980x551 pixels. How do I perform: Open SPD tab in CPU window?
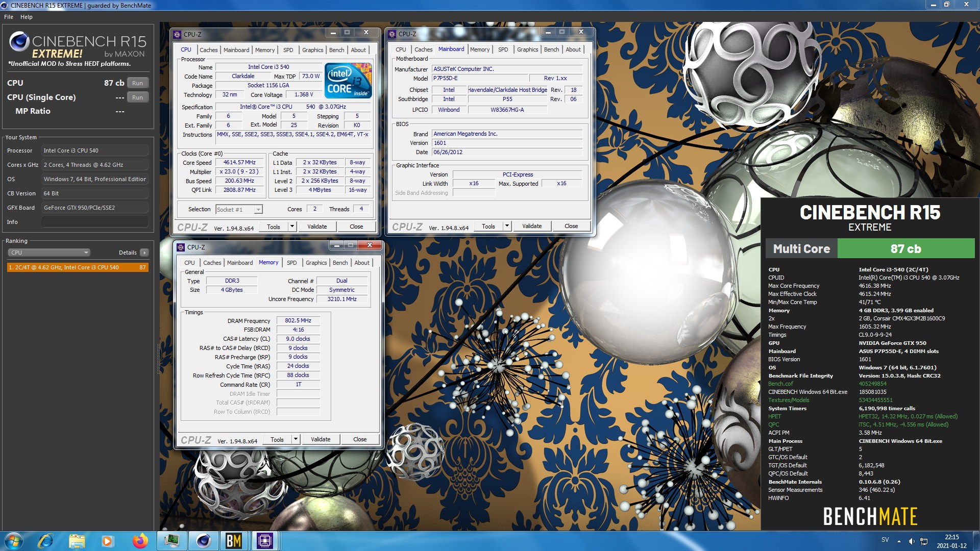pos(288,50)
